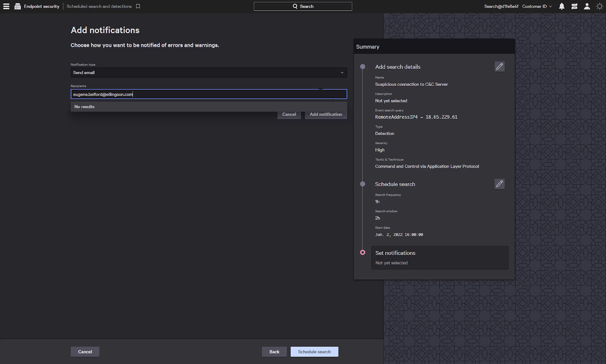Select the Set notifications summary step
The width and height of the screenshot is (606, 364).
click(x=440, y=258)
